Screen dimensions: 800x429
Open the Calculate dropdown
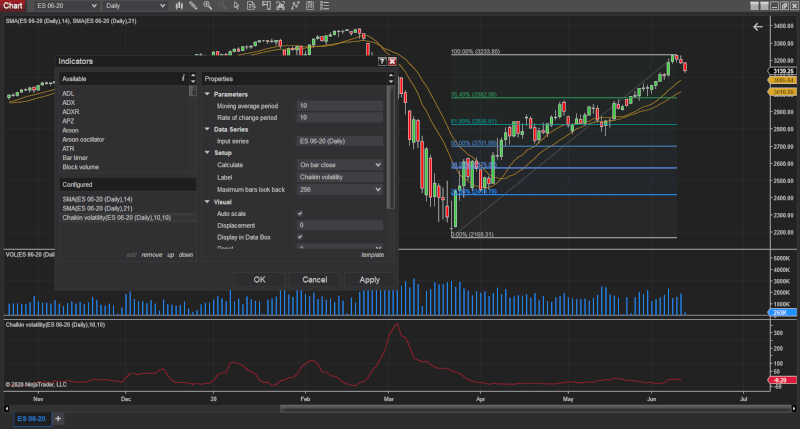click(x=339, y=164)
